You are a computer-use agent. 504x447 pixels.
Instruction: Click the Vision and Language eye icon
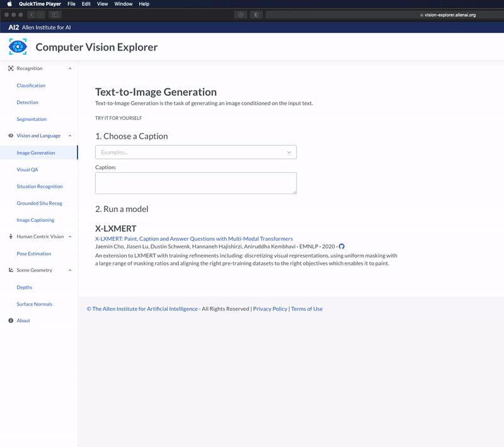(11, 136)
